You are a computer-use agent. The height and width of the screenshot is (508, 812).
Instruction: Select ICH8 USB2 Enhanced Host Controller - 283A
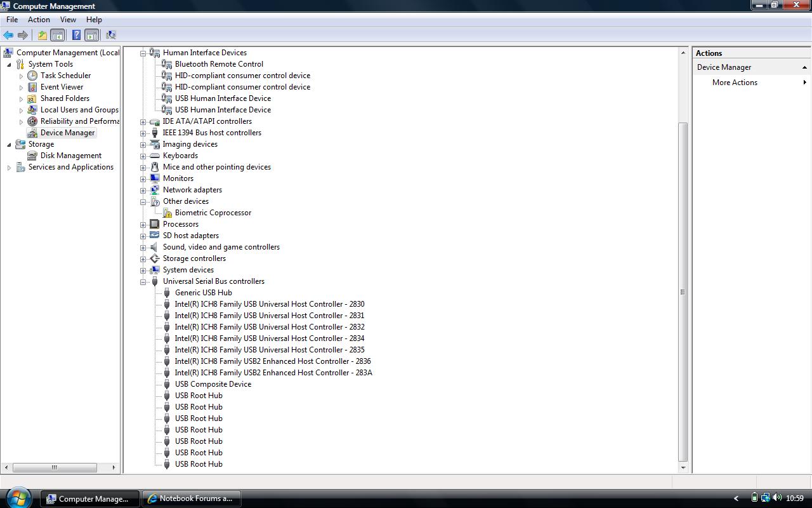[273, 373]
